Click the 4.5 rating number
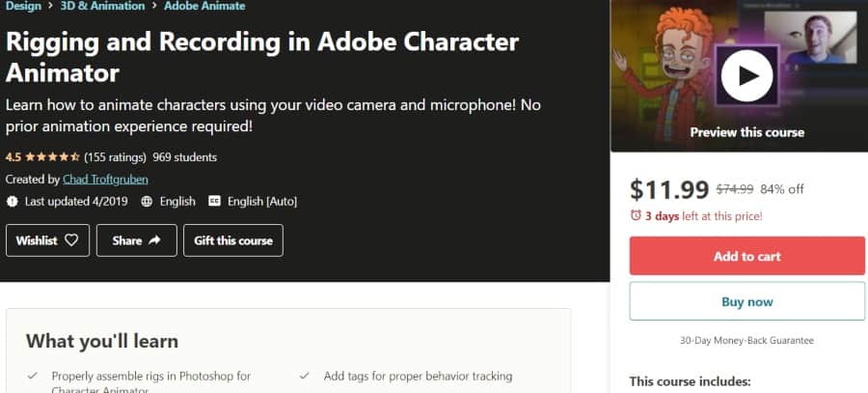This screenshot has width=868, height=393. click(x=14, y=157)
